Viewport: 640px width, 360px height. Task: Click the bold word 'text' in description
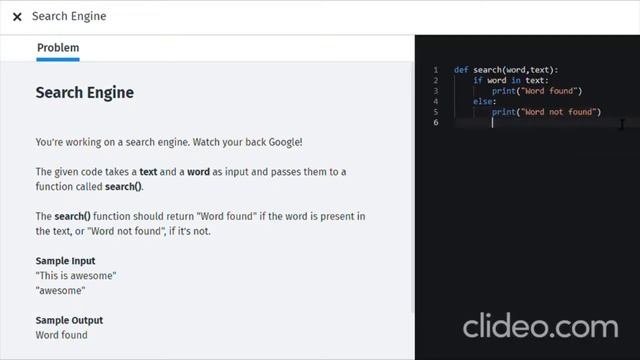click(x=148, y=172)
